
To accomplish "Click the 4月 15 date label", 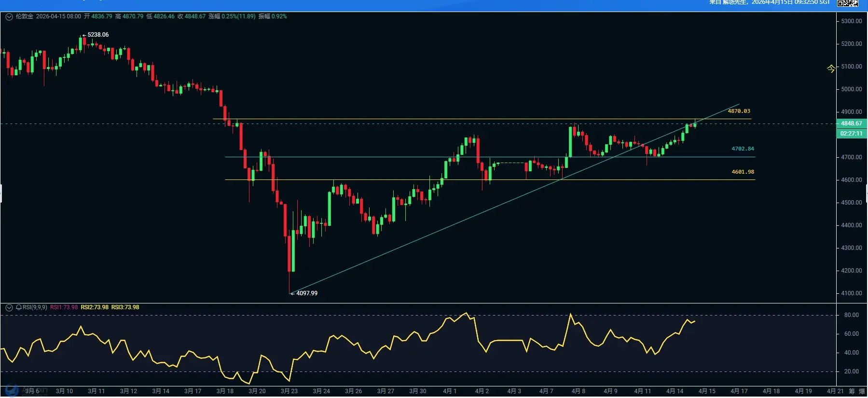I will (x=707, y=391).
